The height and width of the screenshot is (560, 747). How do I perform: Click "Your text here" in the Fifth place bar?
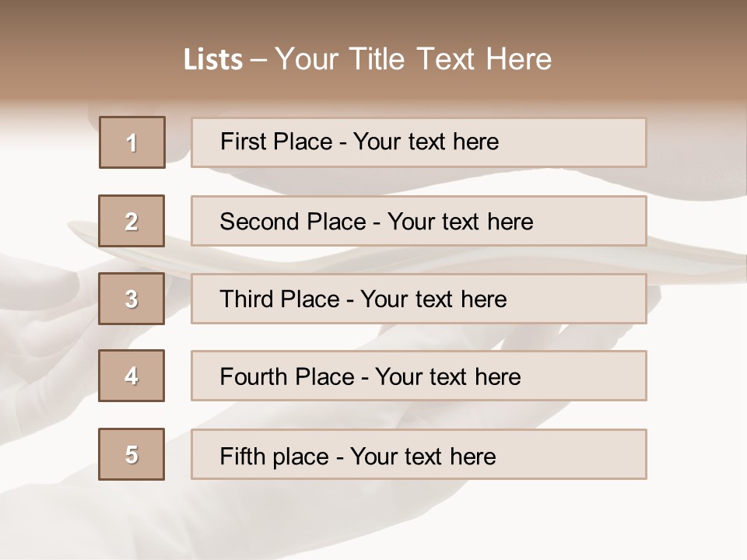(x=423, y=456)
